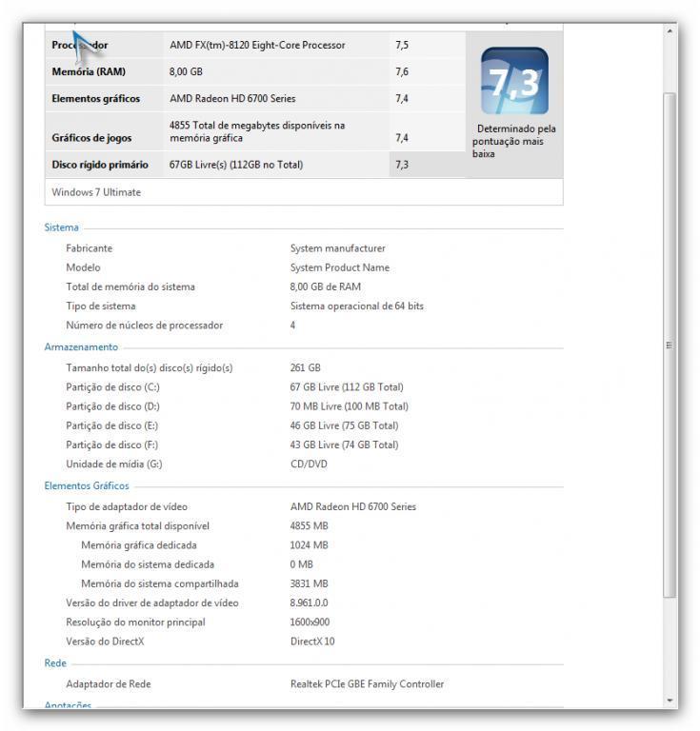Click the Armazenamento section header

point(81,347)
